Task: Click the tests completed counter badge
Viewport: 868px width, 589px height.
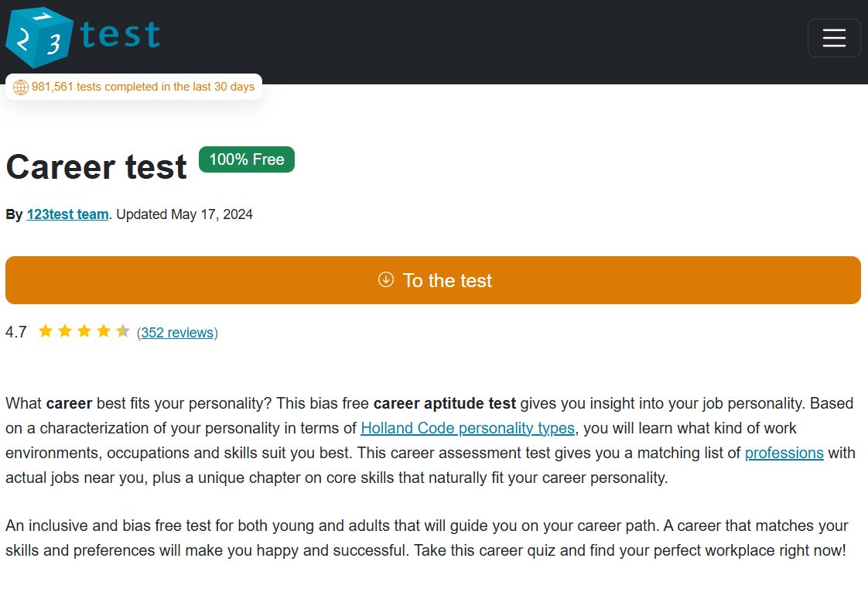Action: [x=133, y=87]
